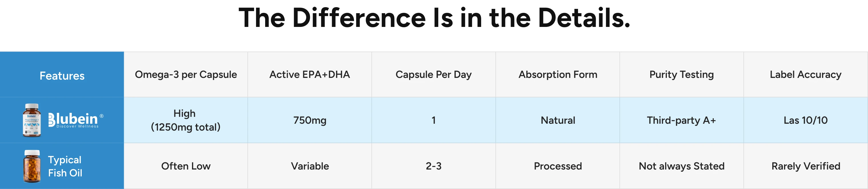Select the Not always Stated cell
The height and width of the screenshot is (189, 868).
point(681,166)
